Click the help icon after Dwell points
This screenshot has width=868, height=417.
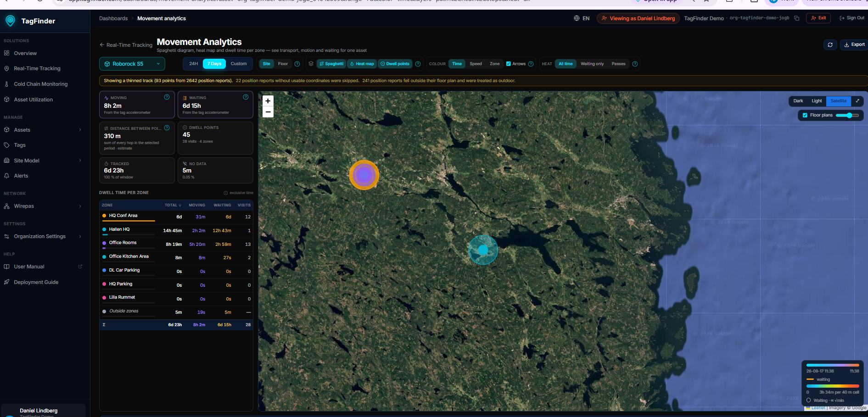pyautogui.click(x=418, y=64)
